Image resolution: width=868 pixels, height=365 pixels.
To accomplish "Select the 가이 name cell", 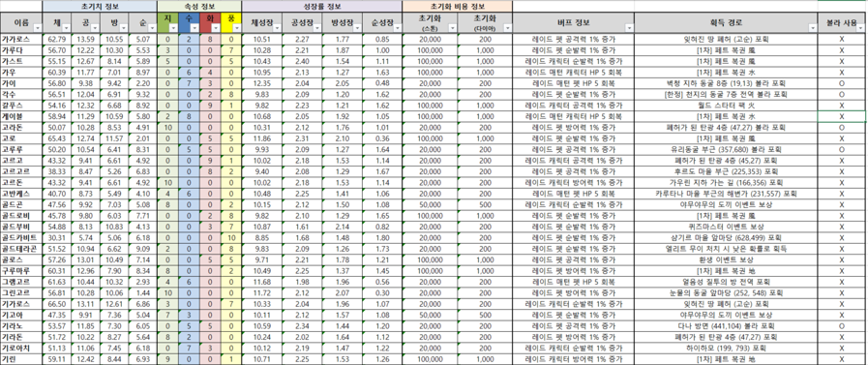I will 21,83.
